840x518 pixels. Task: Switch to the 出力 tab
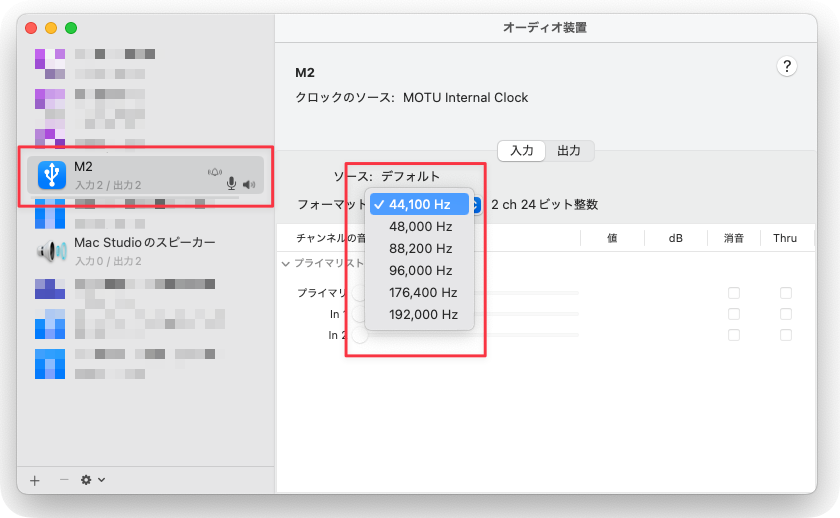click(569, 151)
